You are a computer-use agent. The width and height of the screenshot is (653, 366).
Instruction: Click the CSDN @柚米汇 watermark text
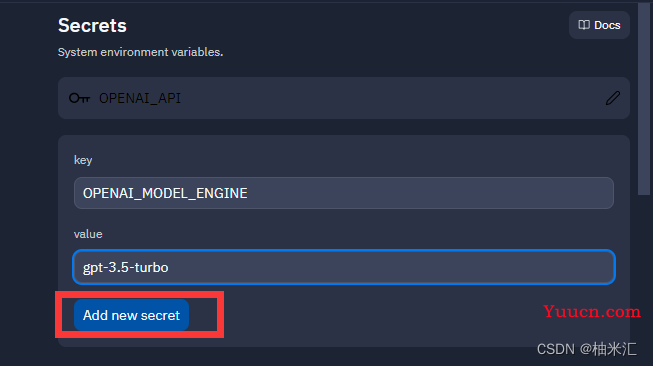[587, 349]
